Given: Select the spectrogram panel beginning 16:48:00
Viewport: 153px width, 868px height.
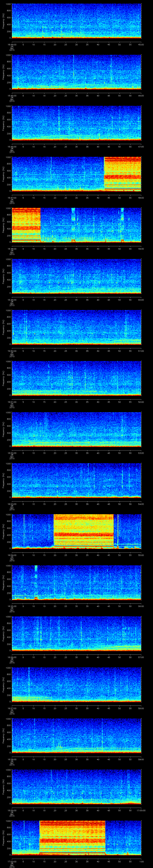Looking at the screenshot, I should pos(77,225).
